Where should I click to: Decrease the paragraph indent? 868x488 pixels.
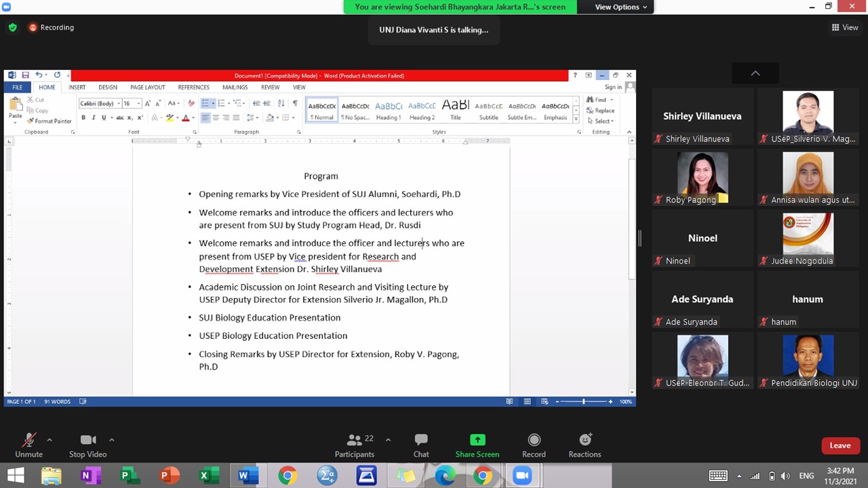(256, 103)
